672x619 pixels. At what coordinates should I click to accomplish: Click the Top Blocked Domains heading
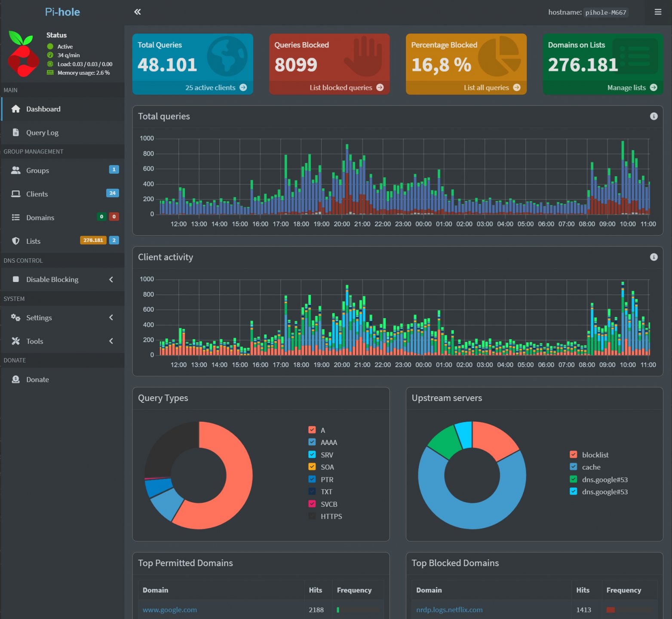click(455, 563)
